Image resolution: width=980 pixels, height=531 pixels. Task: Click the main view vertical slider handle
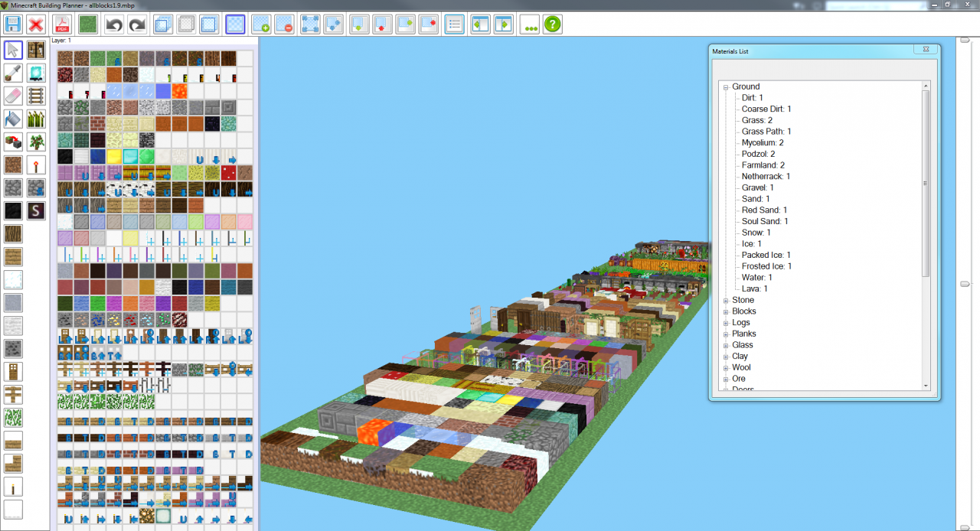click(965, 284)
